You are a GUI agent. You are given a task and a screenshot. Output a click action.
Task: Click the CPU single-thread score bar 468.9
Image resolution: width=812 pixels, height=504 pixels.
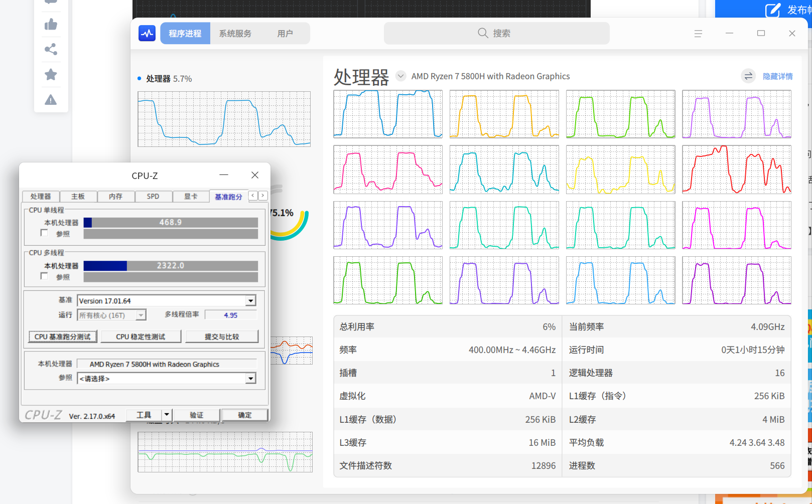click(171, 222)
